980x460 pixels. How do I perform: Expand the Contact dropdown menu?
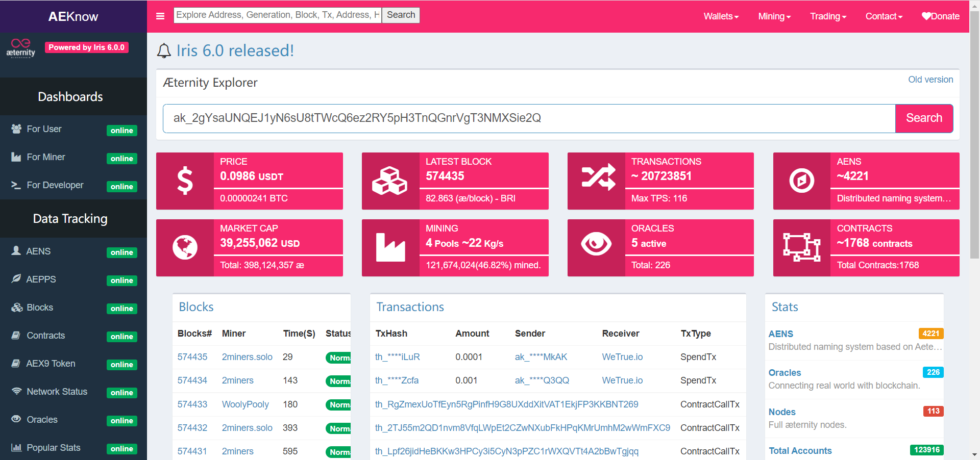pyautogui.click(x=884, y=16)
